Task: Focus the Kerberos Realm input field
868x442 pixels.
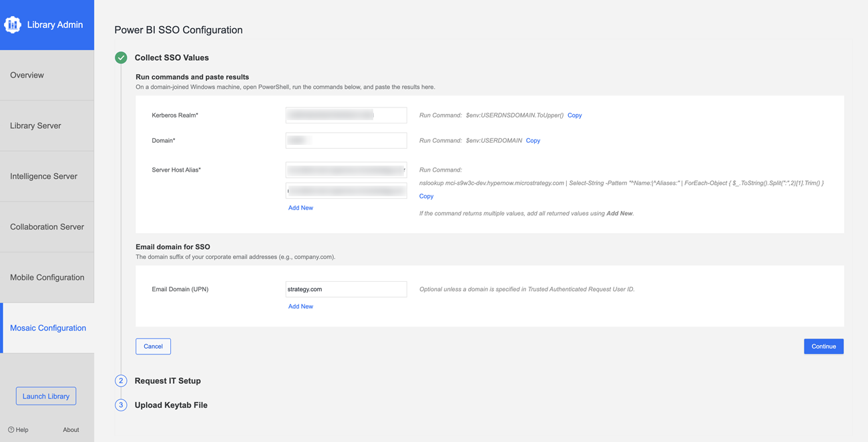Action: tap(346, 116)
